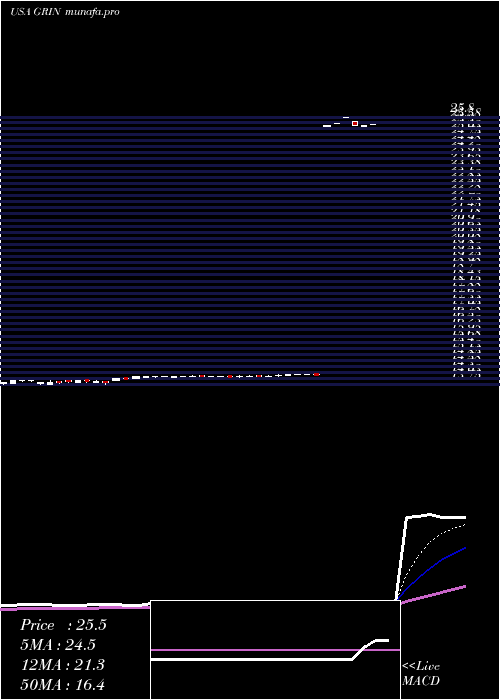Image resolution: width=500 pixels, height=700 pixels.
Task: Click the USA GRIN munafa.pro chart title
Action: pyautogui.click(x=65, y=12)
